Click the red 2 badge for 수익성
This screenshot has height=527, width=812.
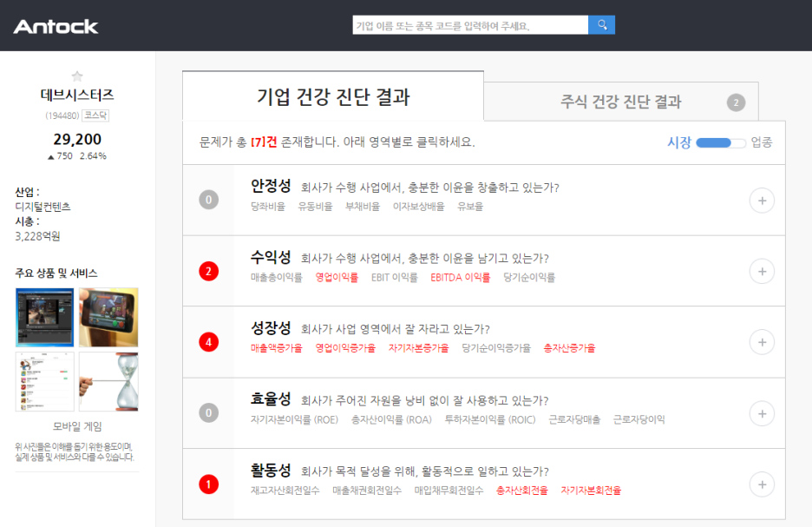pyautogui.click(x=209, y=271)
